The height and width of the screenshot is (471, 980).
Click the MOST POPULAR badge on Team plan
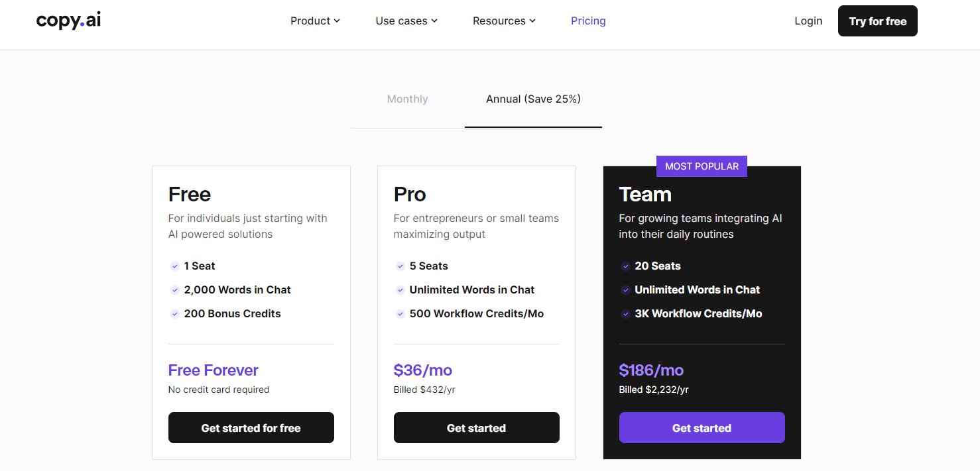tap(702, 166)
